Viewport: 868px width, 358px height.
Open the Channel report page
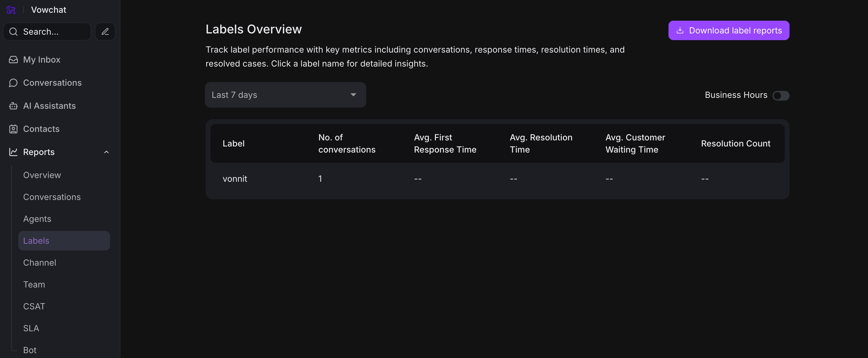[40, 263]
